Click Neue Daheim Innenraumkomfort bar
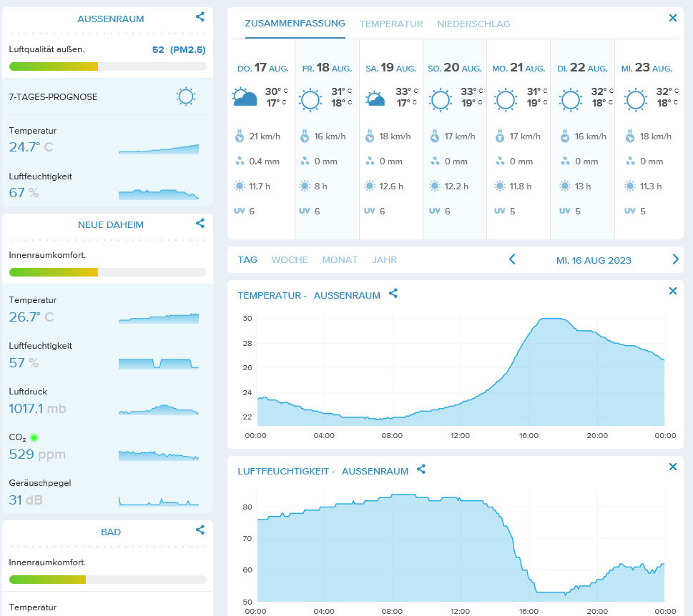This screenshot has height=616, width=693. pyautogui.click(x=108, y=272)
